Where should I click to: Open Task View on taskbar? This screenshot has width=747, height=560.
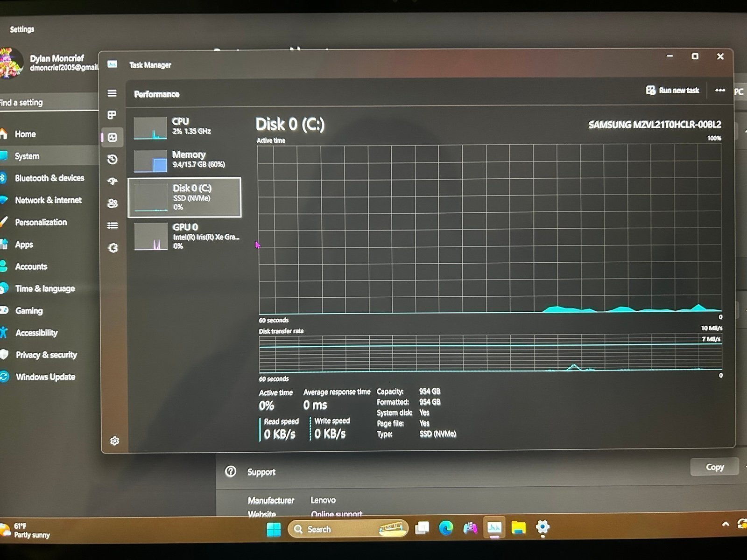coord(422,528)
